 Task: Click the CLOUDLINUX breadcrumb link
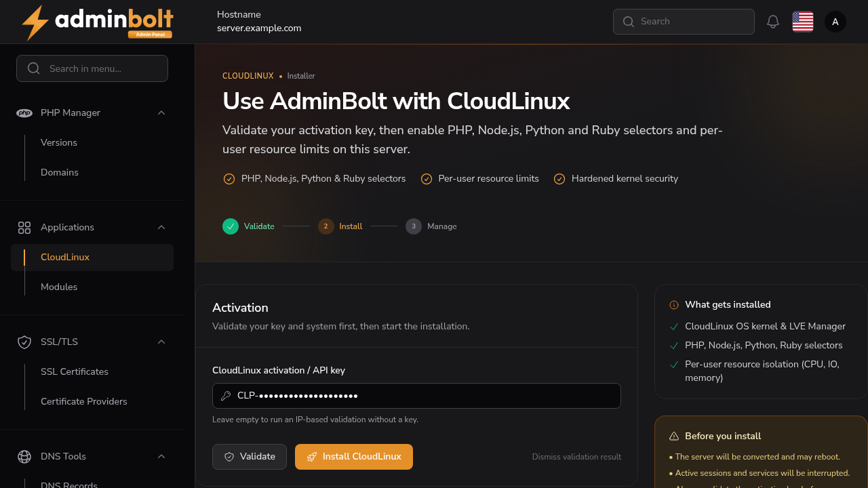point(248,76)
